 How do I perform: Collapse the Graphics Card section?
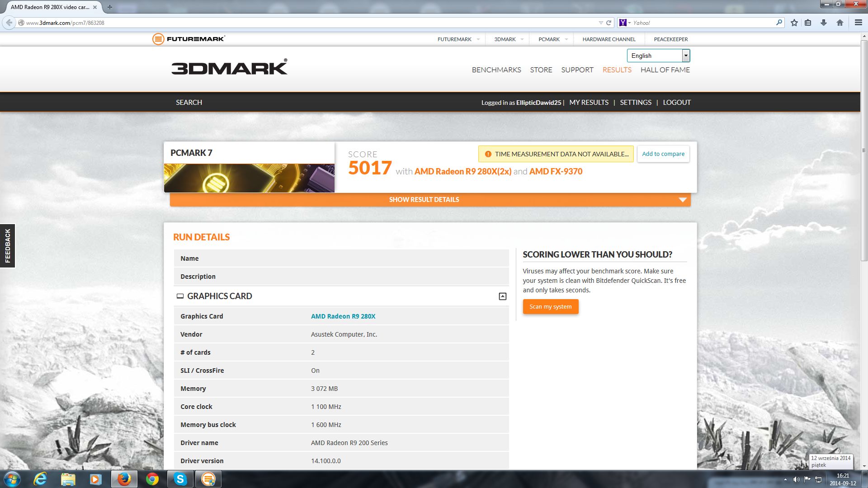click(502, 296)
